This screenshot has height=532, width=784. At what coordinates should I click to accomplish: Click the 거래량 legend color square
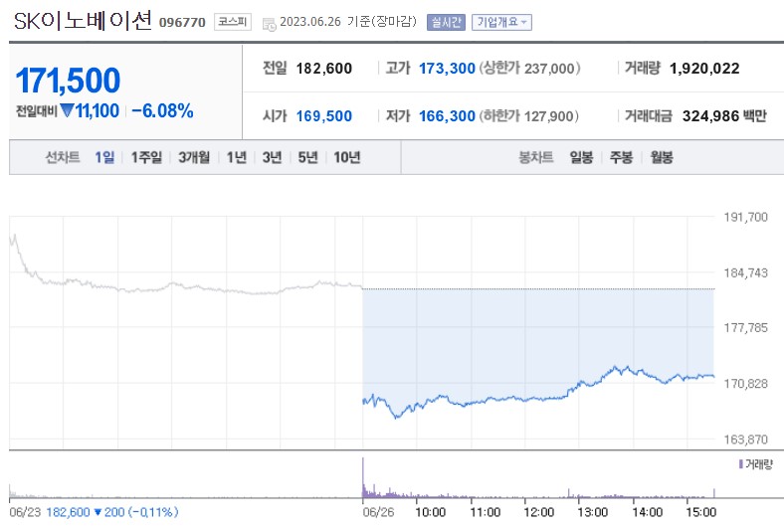pos(740,464)
